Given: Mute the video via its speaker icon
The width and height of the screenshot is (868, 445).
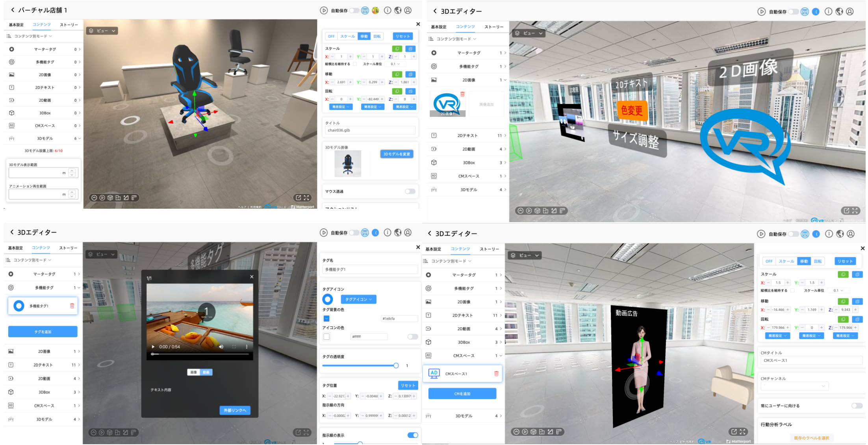Looking at the screenshot, I should point(221,347).
